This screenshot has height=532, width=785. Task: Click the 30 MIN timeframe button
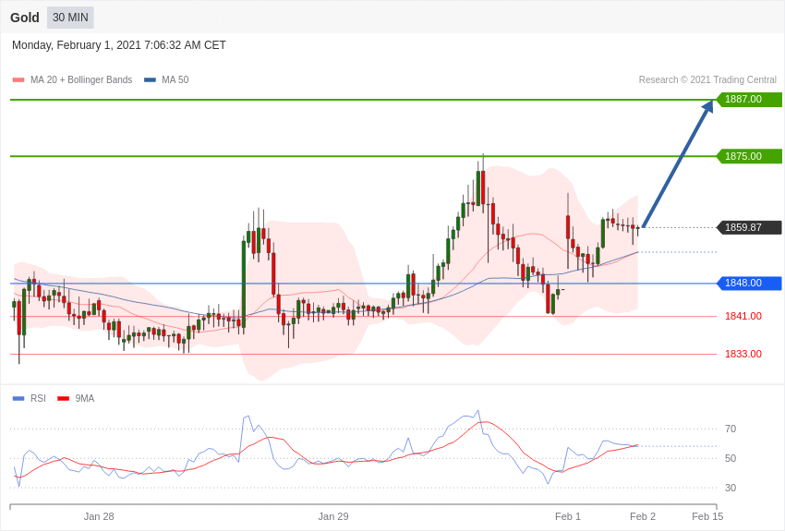click(70, 18)
